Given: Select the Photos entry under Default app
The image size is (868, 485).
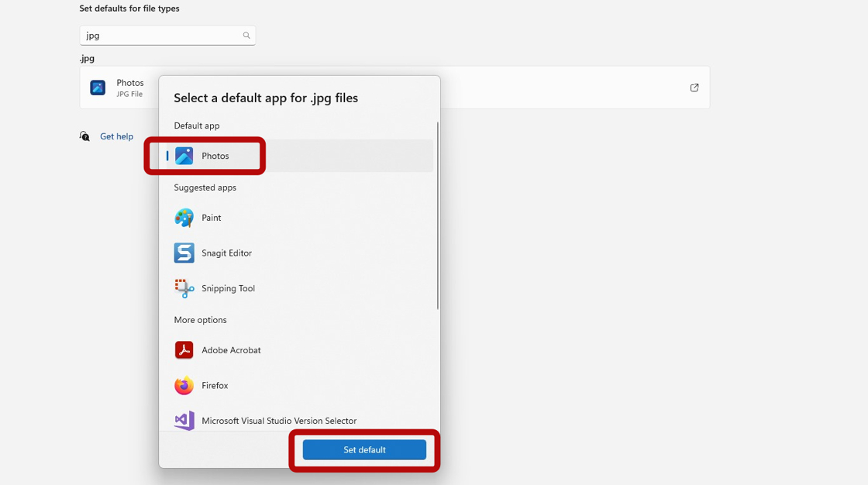Looking at the screenshot, I should pos(299,157).
